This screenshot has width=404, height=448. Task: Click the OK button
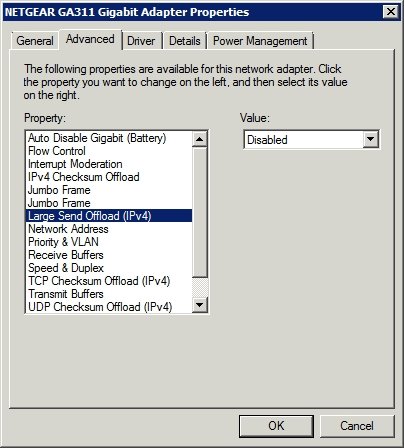pos(276,426)
